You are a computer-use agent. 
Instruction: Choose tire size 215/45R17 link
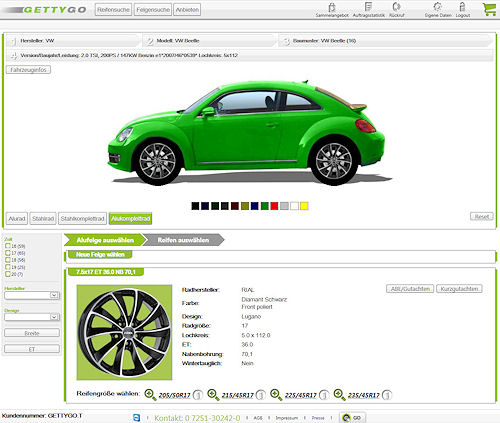[238, 395]
